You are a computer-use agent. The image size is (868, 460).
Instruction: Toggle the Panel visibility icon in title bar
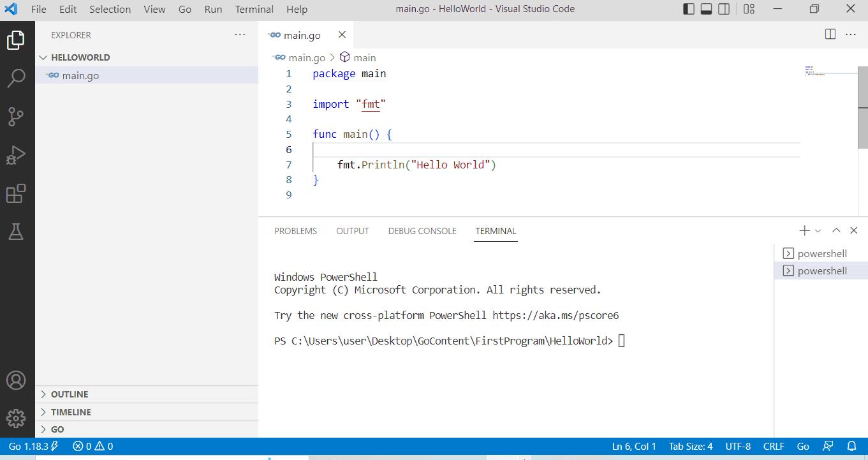click(x=705, y=9)
